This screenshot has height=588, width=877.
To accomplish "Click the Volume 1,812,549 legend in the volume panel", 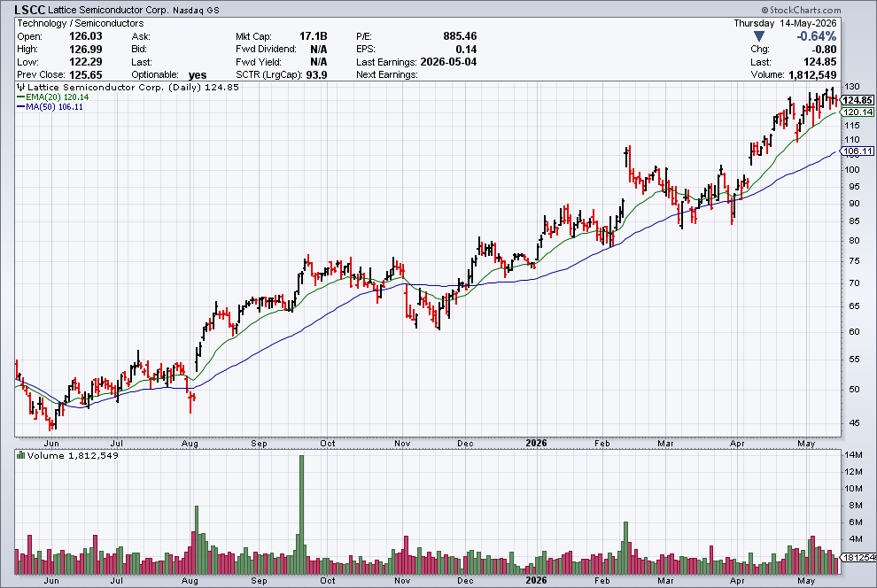I will pos(73,455).
